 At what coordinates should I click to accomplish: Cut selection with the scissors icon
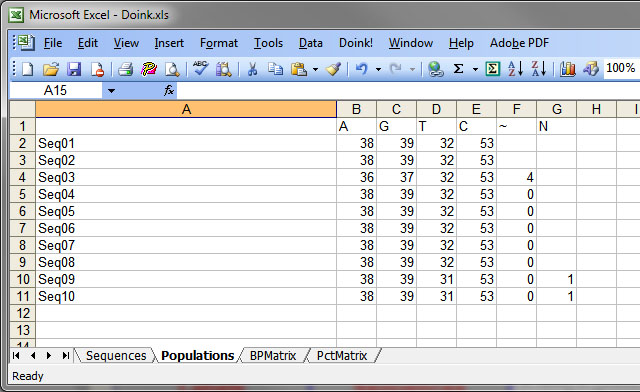click(253, 69)
